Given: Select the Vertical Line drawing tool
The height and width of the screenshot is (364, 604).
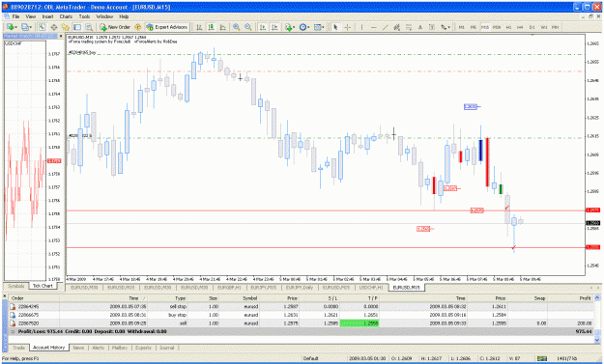Looking at the screenshot, I should tap(361, 27).
